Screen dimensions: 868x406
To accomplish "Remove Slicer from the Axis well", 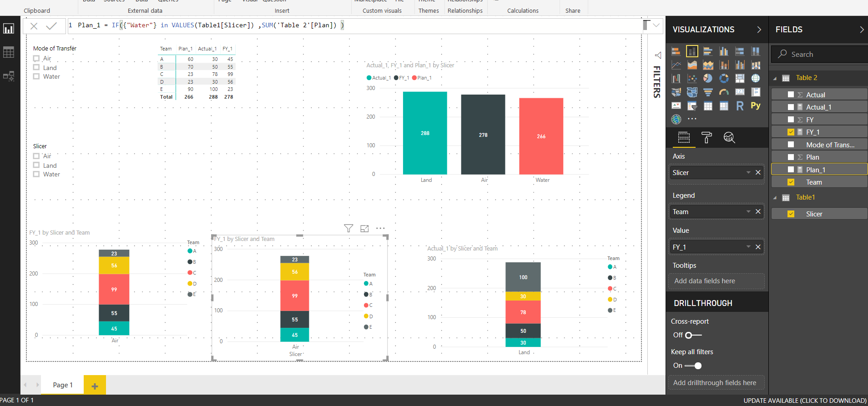I will 758,172.
